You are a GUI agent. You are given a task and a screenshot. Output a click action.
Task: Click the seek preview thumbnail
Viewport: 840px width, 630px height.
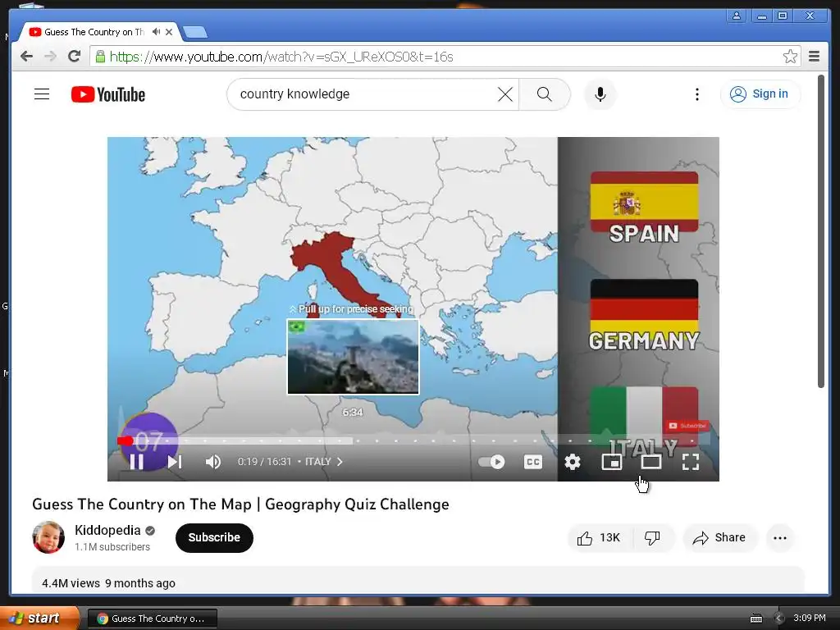click(x=353, y=357)
